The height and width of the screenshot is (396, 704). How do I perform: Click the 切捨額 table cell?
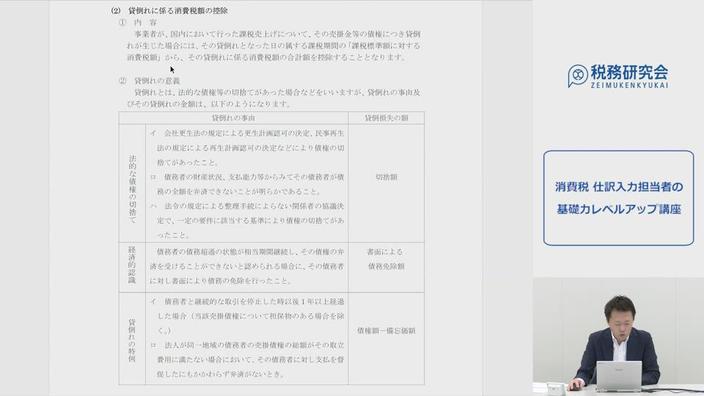point(387,177)
